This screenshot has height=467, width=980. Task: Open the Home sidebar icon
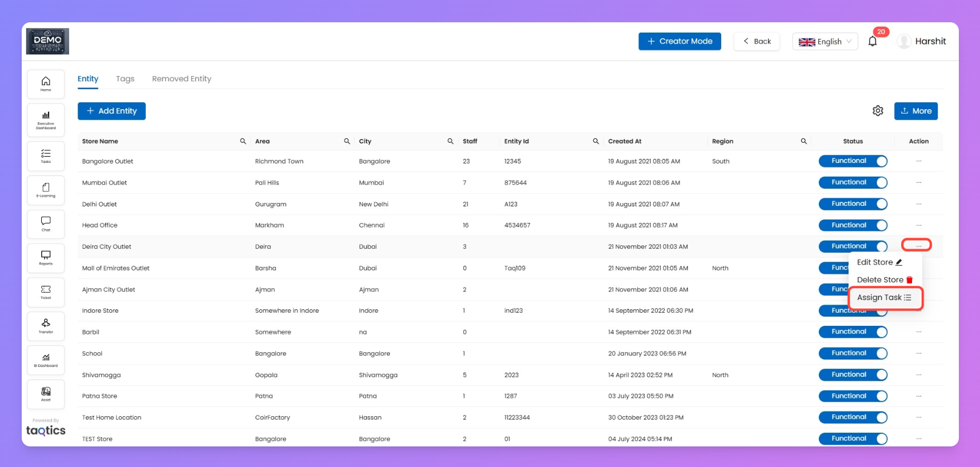(46, 83)
